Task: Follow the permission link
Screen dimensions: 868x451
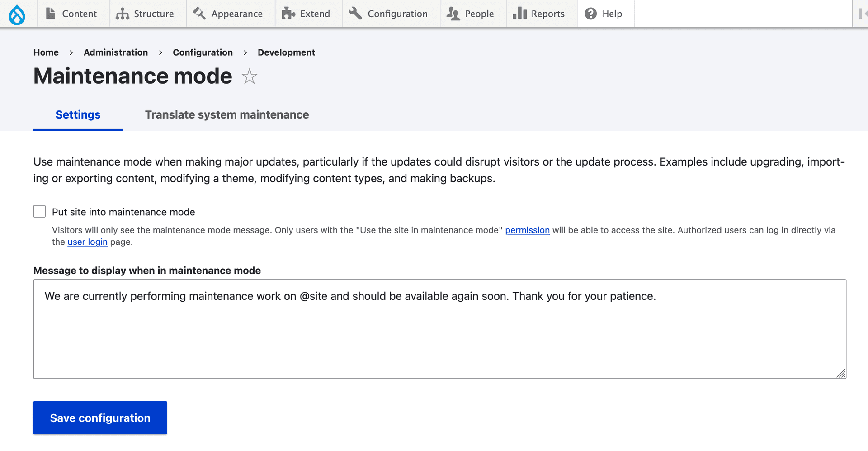Action: click(527, 230)
